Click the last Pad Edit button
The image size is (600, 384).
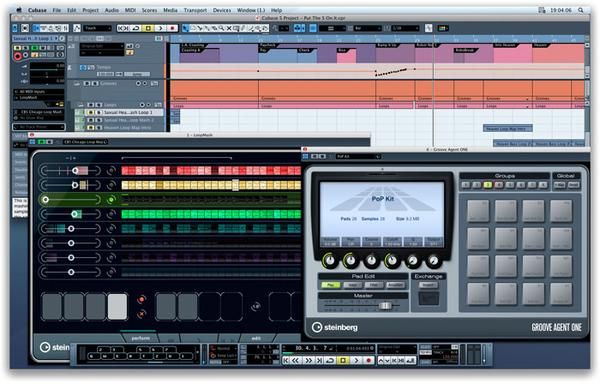pos(395,285)
